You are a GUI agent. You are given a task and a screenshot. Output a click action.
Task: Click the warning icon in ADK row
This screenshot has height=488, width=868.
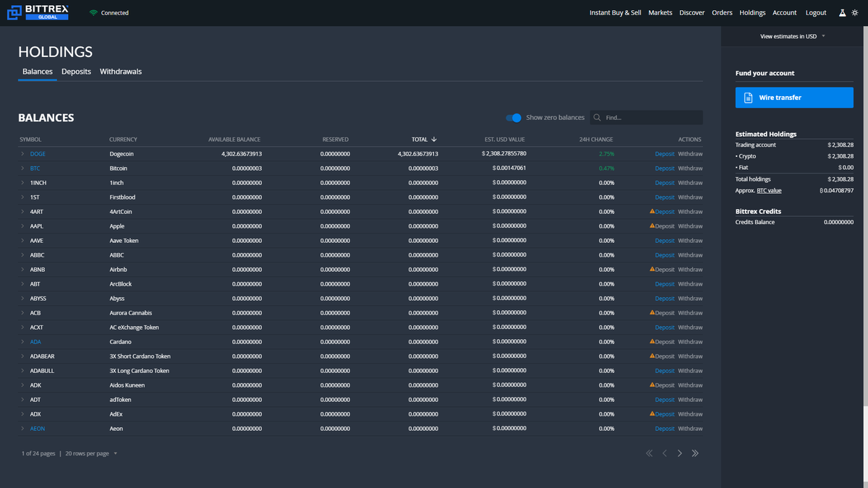coord(652,385)
